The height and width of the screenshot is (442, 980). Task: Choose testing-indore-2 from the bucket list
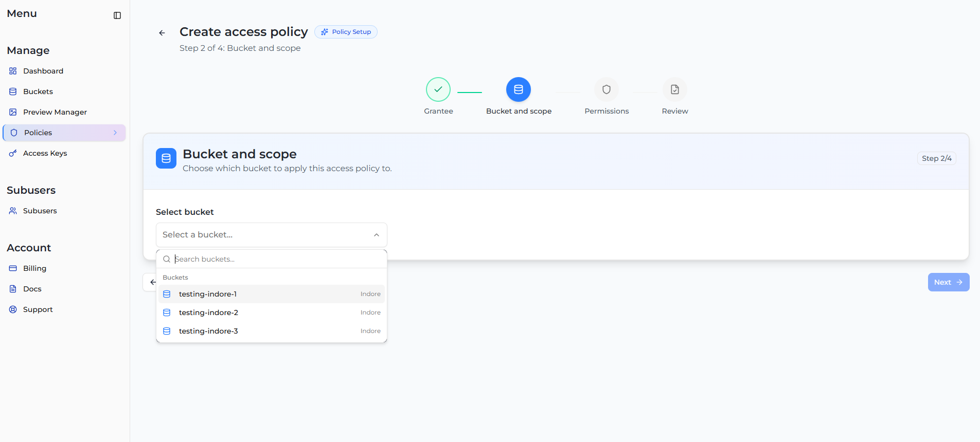click(272, 312)
